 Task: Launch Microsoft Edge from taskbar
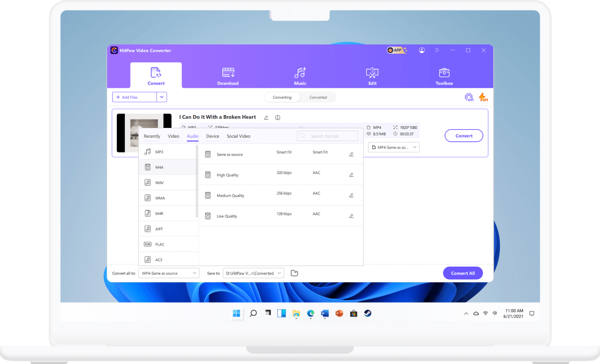pos(310,313)
